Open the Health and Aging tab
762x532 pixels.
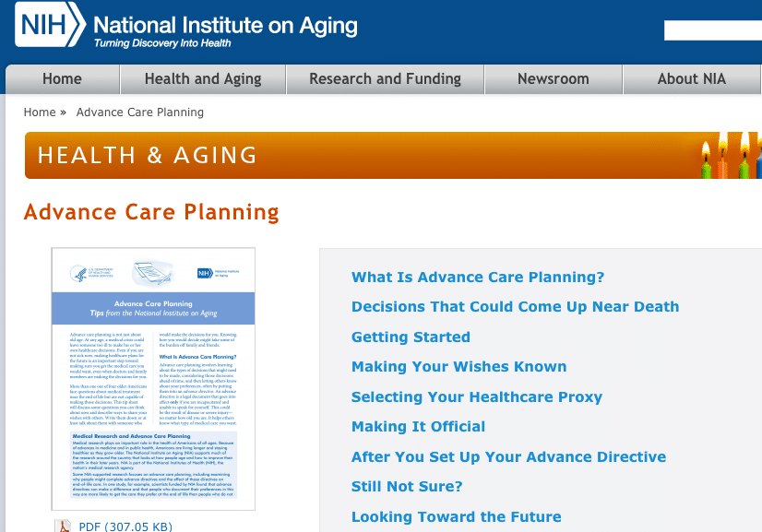tap(203, 78)
